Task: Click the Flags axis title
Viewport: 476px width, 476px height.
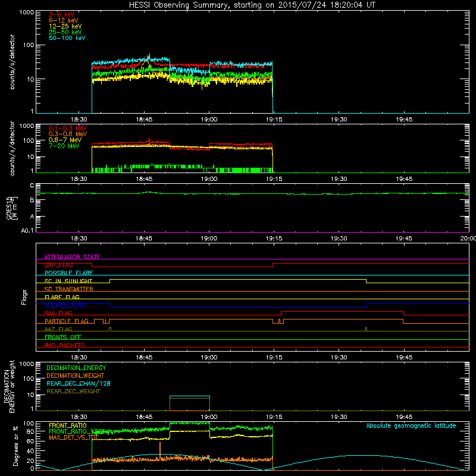Action: coord(24,297)
